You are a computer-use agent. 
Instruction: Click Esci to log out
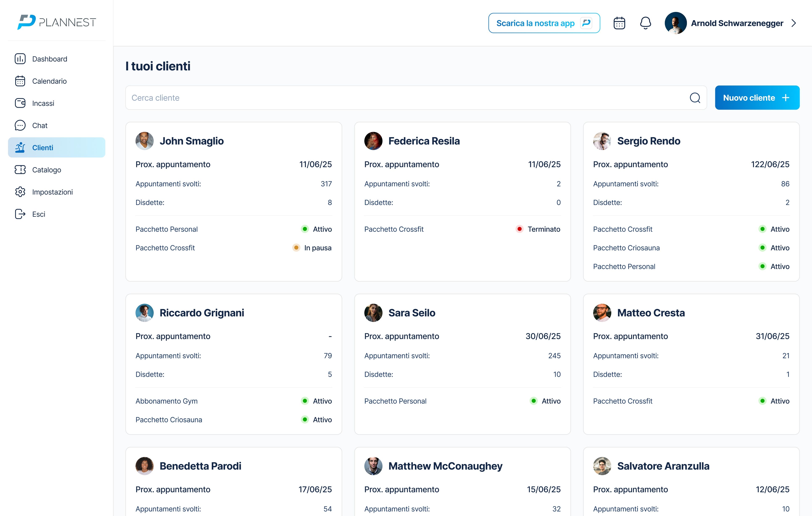pyautogui.click(x=38, y=214)
